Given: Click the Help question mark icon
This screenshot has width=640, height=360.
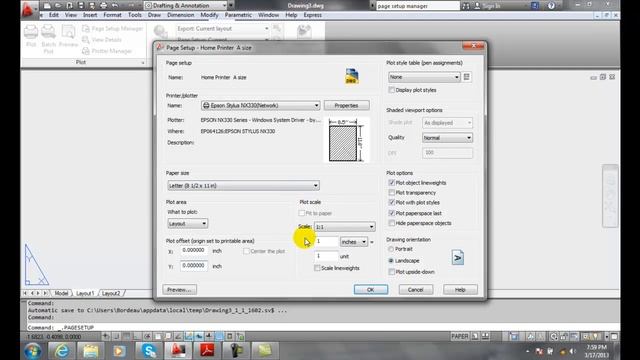Looking at the screenshot, I should click(x=551, y=6).
